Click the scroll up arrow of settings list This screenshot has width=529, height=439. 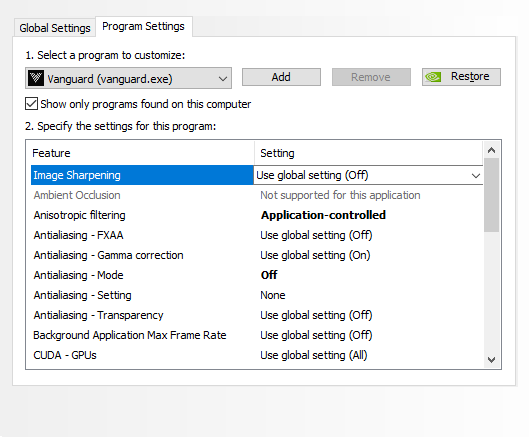pyautogui.click(x=492, y=150)
